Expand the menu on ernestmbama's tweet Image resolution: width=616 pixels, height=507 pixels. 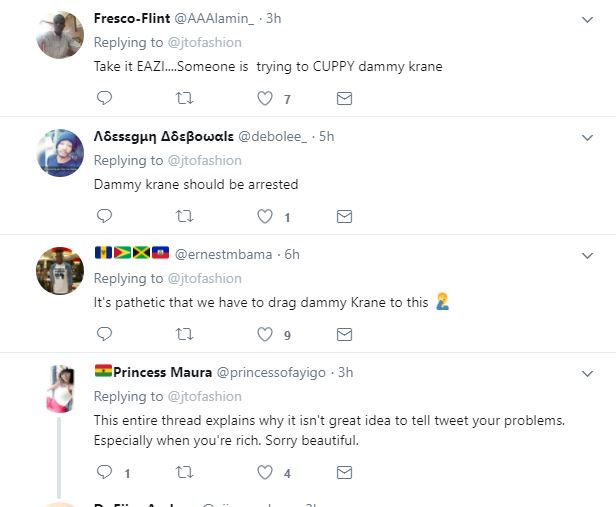coord(589,255)
